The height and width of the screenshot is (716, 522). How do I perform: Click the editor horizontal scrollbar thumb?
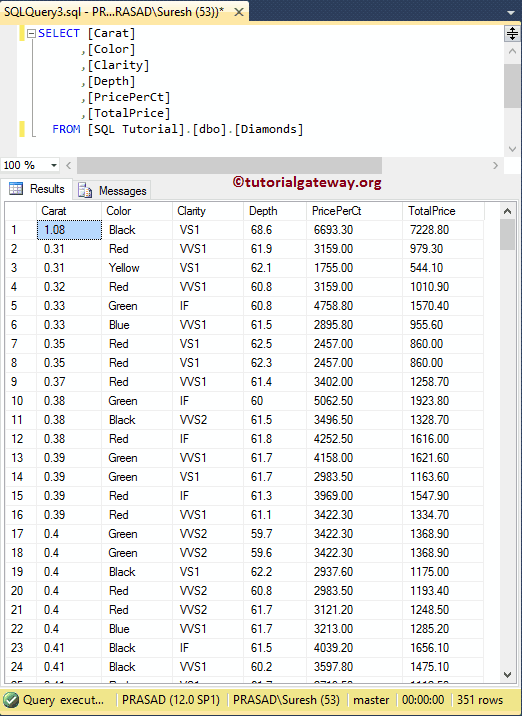(229, 165)
